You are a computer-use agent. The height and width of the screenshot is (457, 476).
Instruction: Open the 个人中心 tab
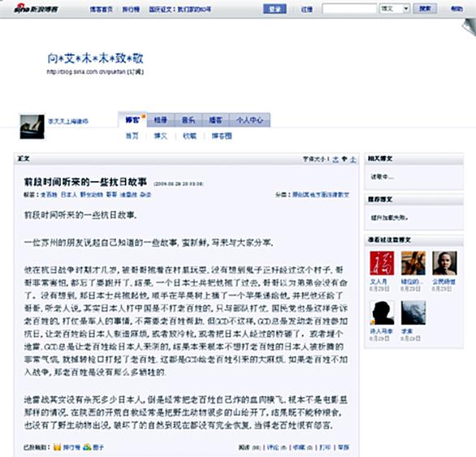tap(249, 120)
